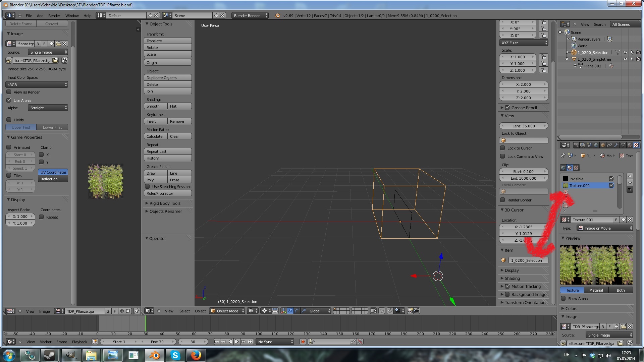Click the Lens 35.000 value slider
The height and width of the screenshot is (362, 644).
(x=523, y=126)
